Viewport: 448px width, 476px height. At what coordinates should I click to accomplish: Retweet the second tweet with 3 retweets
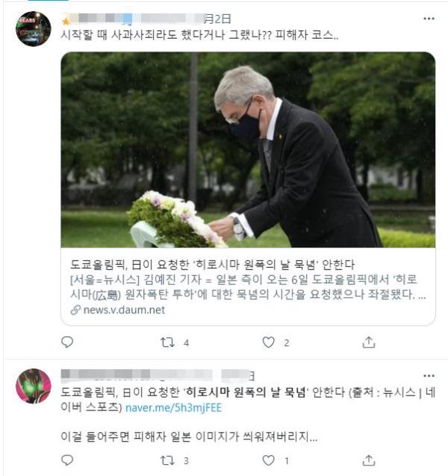click(x=168, y=460)
